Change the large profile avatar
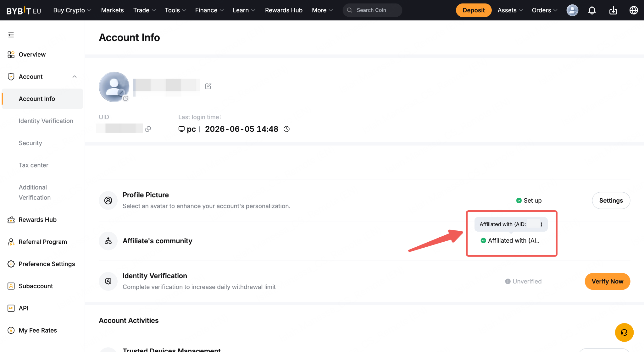 pos(114,87)
